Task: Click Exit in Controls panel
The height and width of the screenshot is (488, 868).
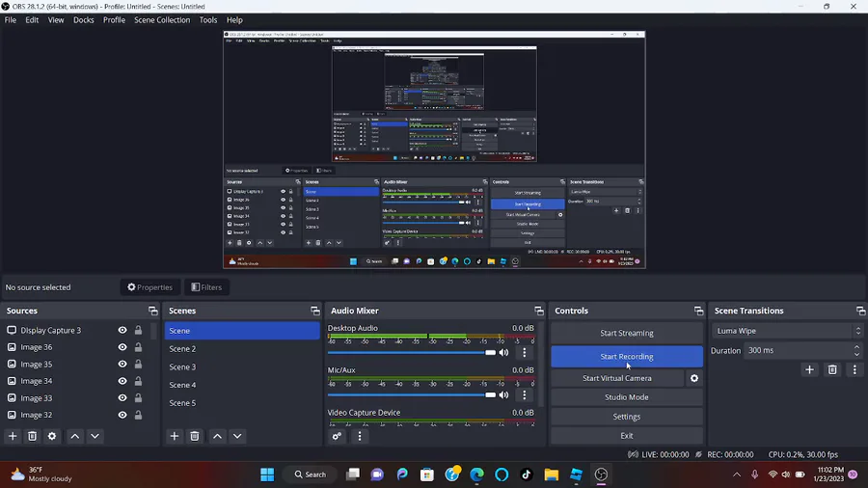Action: coord(627,436)
